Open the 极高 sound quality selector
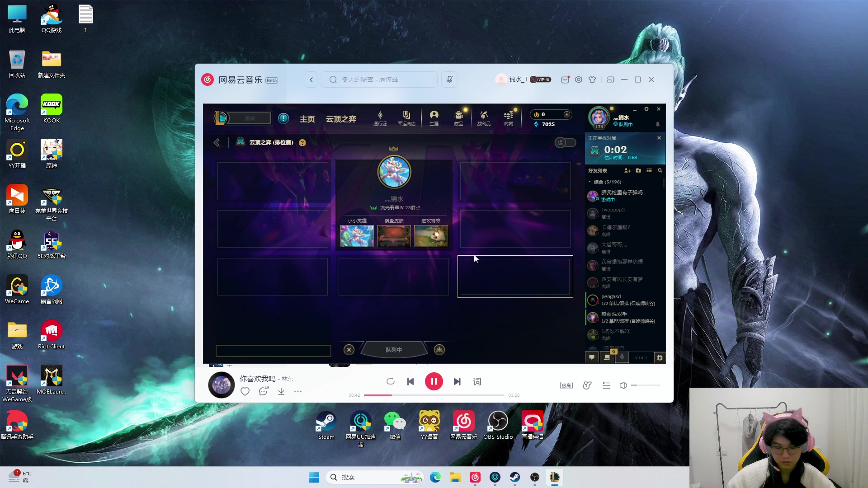Viewport: 868px width, 488px height. point(566,385)
